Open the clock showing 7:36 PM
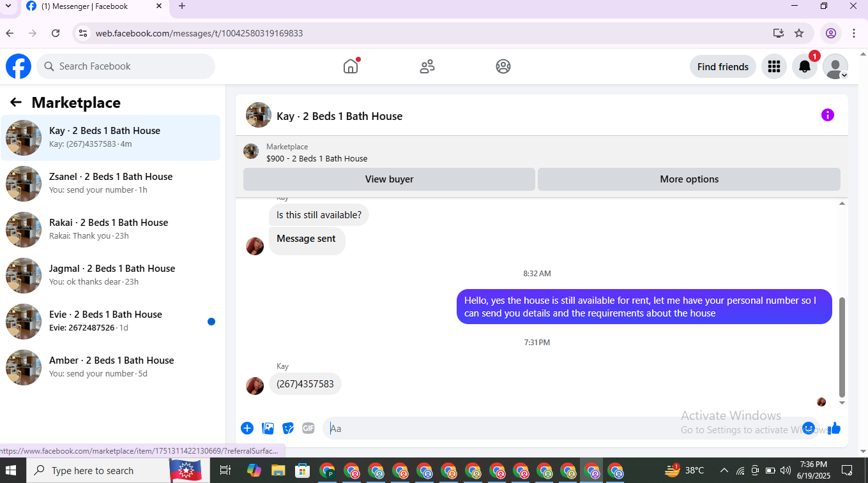868x483 pixels. point(813,470)
